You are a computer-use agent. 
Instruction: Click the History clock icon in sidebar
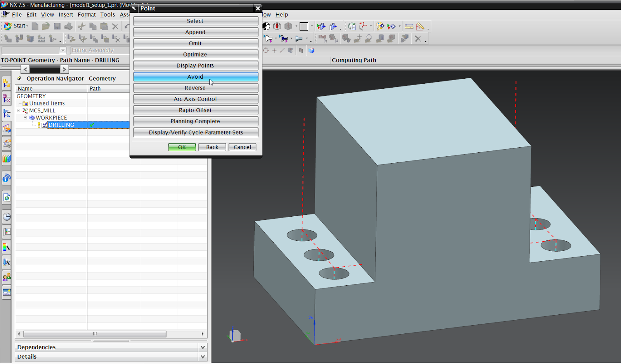(x=7, y=216)
